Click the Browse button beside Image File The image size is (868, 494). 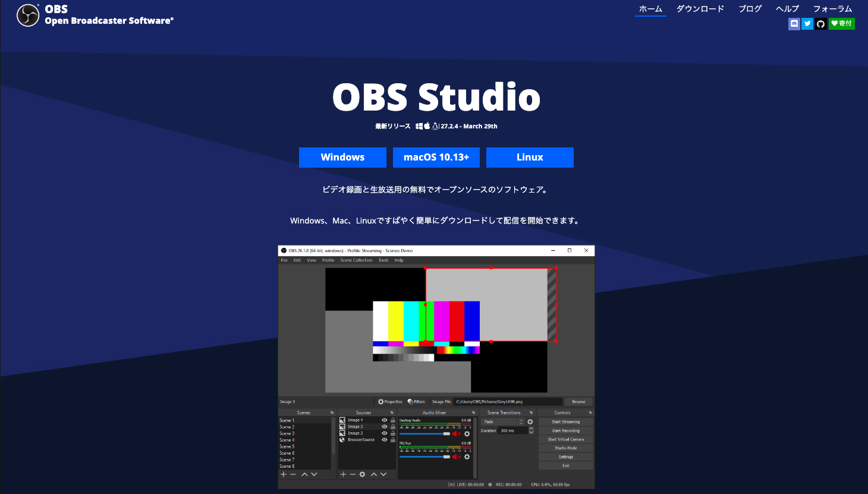pos(578,402)
